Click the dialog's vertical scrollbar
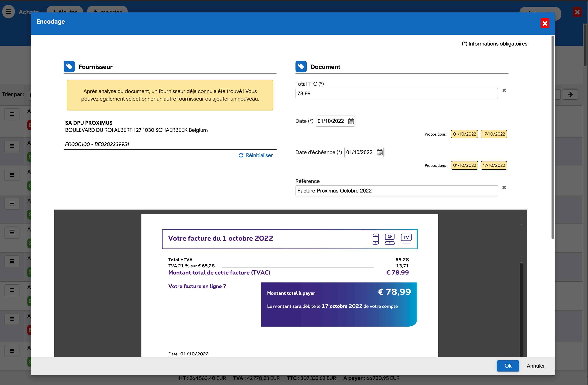 (x=553, y=137)
